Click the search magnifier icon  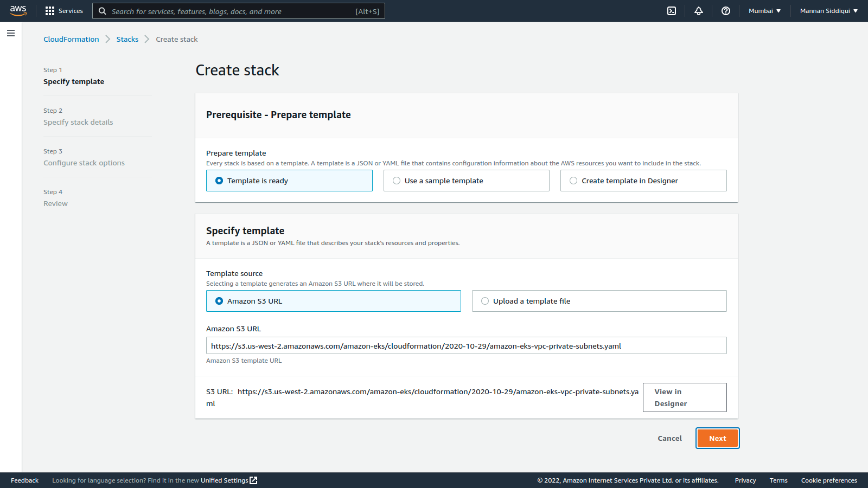tap(103, 11)
